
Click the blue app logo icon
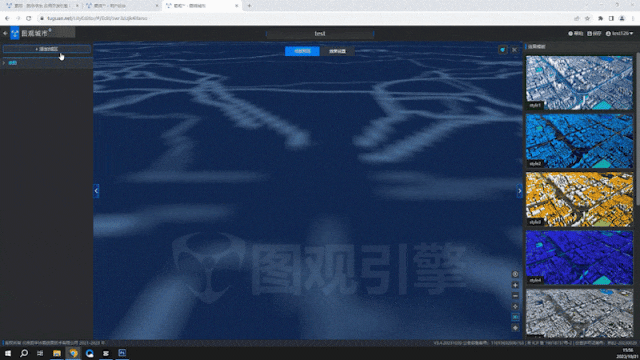15,33
